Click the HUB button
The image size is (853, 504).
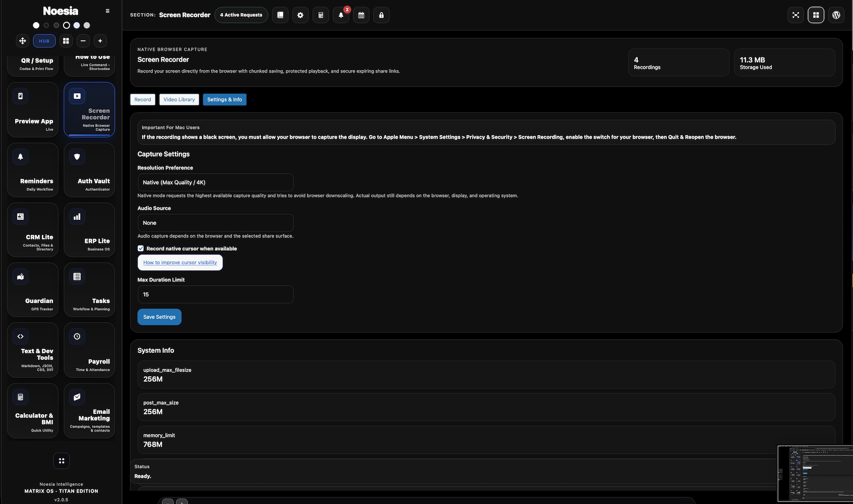pos(44,41)
